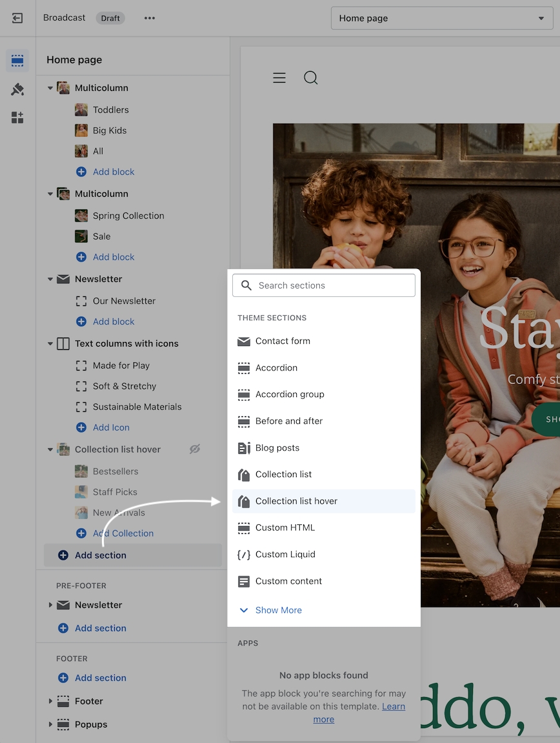Collapse the first Multicolumn section
This screenshot has width=560, height=743.
pyautogui.click(x=50, y=88)
